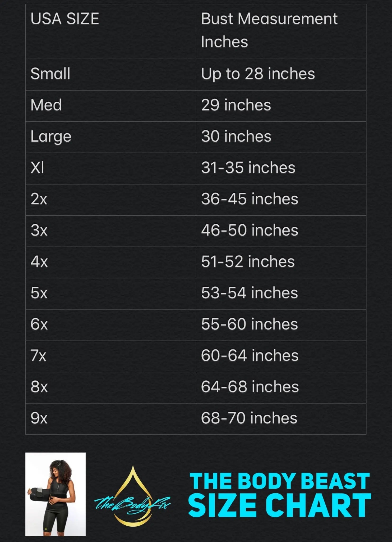Select the 'Large' size cell

click(x=51, y=136)
